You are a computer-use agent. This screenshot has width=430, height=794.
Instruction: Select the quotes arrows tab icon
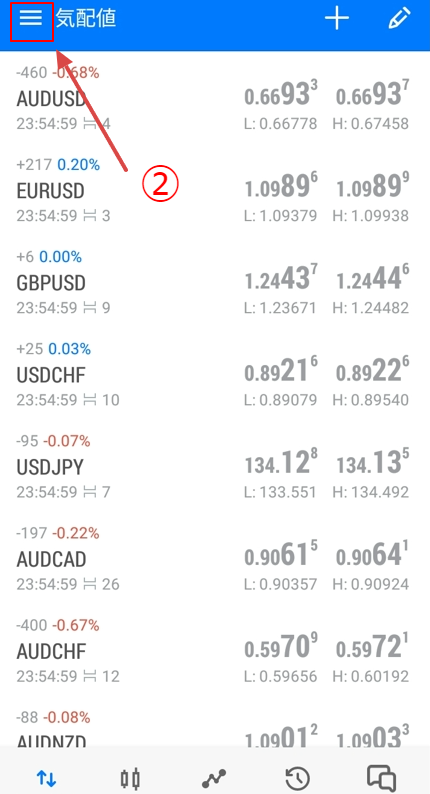46,778
